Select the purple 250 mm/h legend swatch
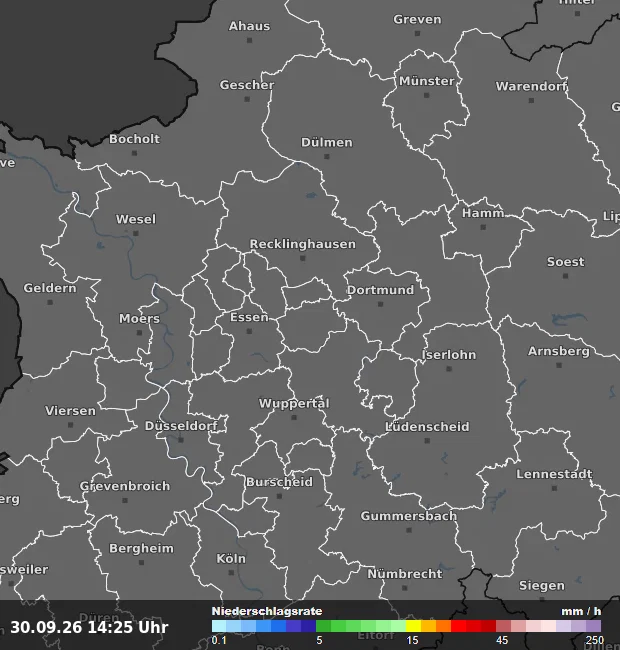The width and height of the screenshot is (620, 650). coord(593,626)
